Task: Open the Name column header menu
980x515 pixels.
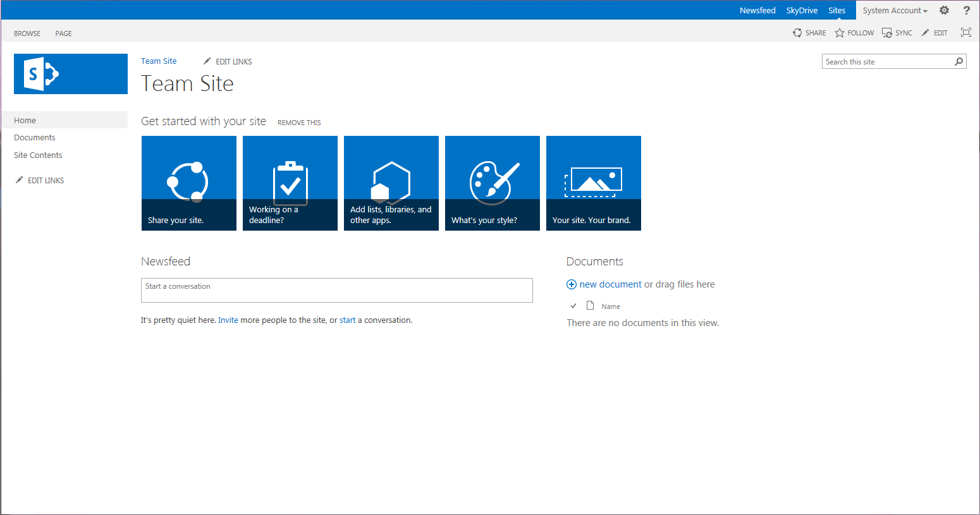Action: click(611, 306)
